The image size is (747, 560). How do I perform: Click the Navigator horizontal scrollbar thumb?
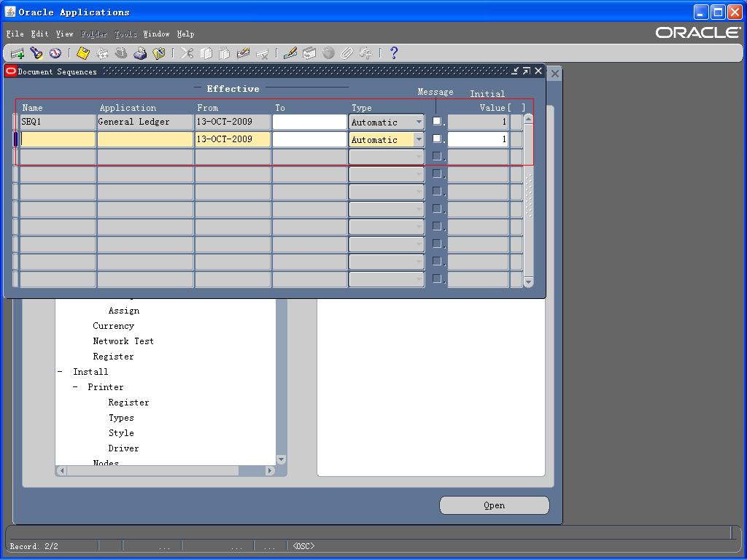[152, 470]
